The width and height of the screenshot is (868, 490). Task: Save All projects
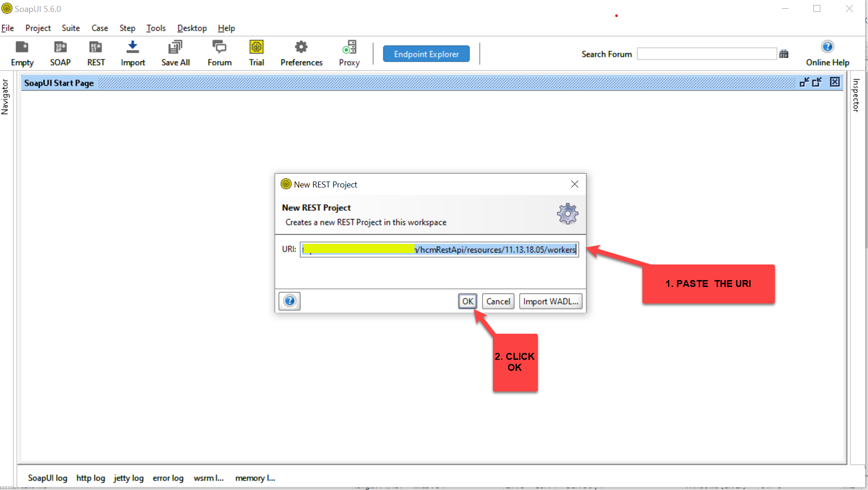click(x=175, y=54)
